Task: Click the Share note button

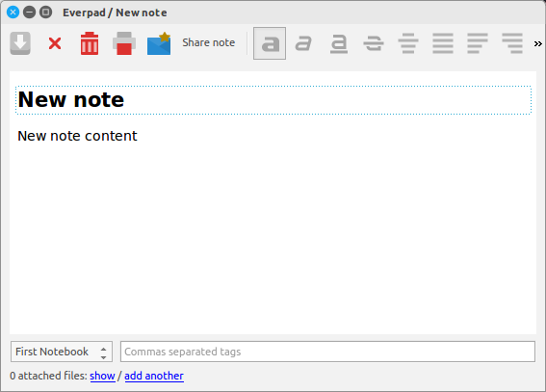Action: coord(209,42)
